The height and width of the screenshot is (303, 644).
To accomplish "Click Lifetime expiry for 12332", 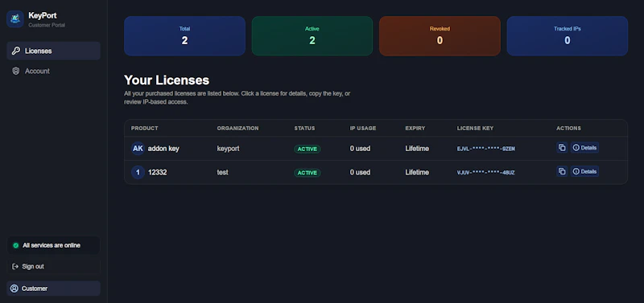I will [x=417, y=172].
